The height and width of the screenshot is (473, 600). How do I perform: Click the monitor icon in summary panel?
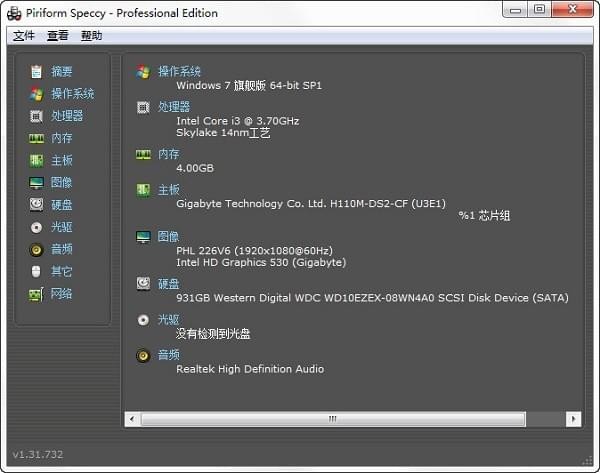click(x=143, y=237)
